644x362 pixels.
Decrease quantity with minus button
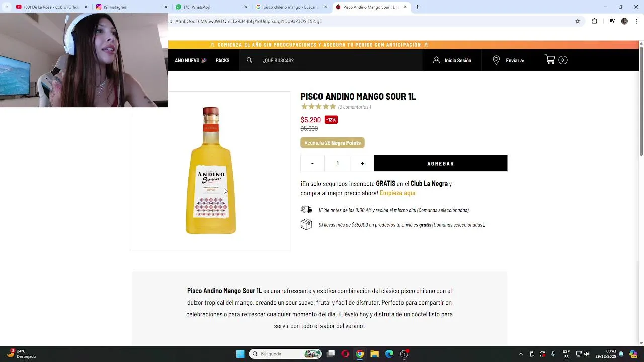point(312,163)
